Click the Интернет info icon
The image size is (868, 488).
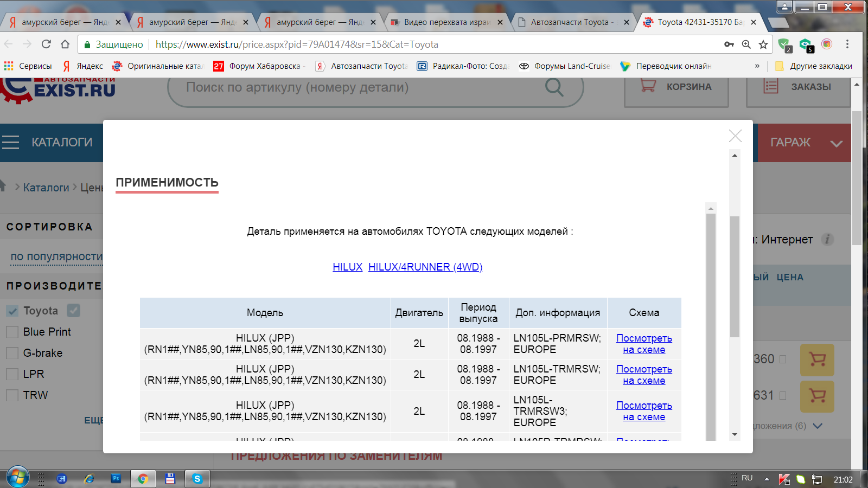[827, 239]
